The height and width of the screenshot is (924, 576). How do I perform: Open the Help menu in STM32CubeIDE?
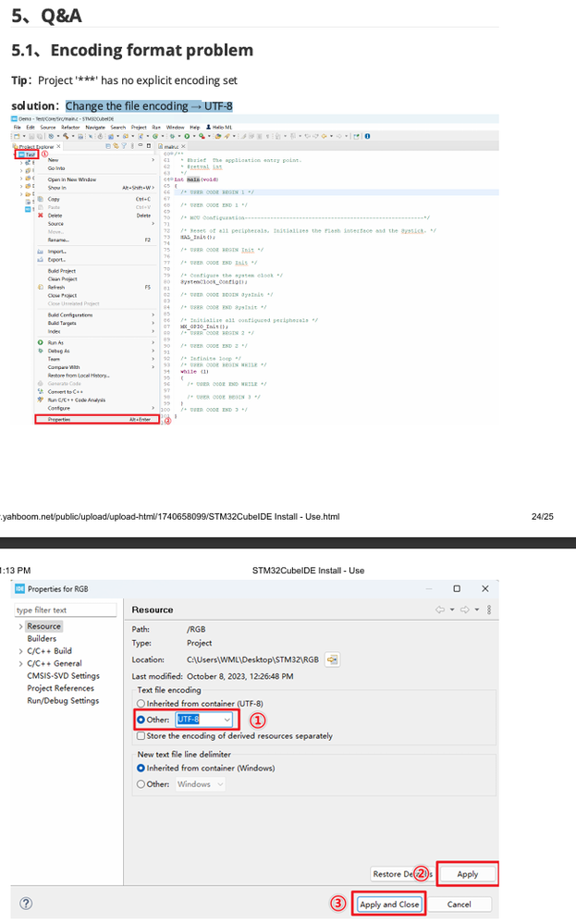pyautogui.click(x=195, y=128)
